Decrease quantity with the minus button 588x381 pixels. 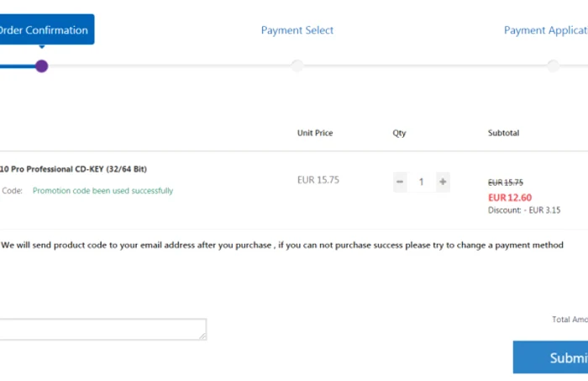pyautogui.click(x=400, y=182)
